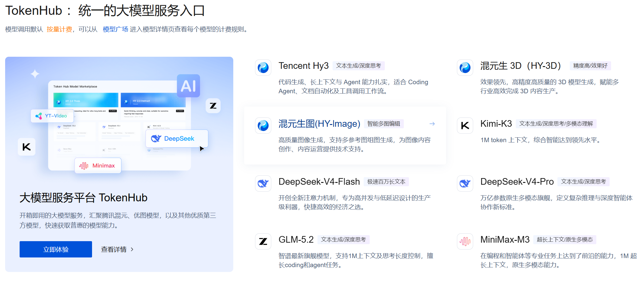Open the 模型广场 link
Screen dimensions: 644x281
(115, 29)
